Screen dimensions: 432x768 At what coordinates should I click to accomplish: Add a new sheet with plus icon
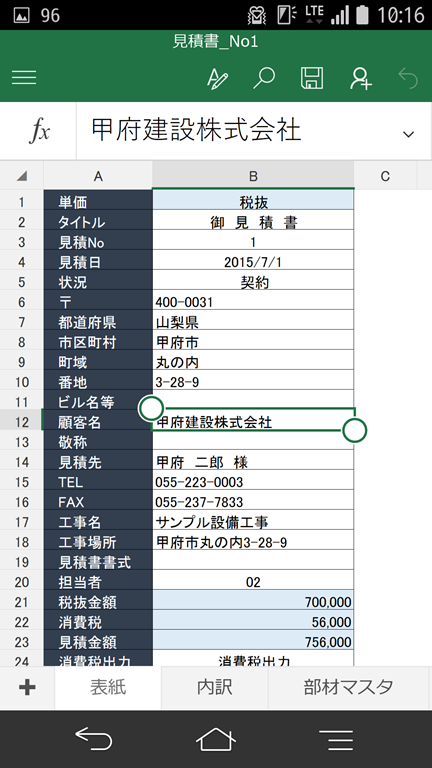27,688
